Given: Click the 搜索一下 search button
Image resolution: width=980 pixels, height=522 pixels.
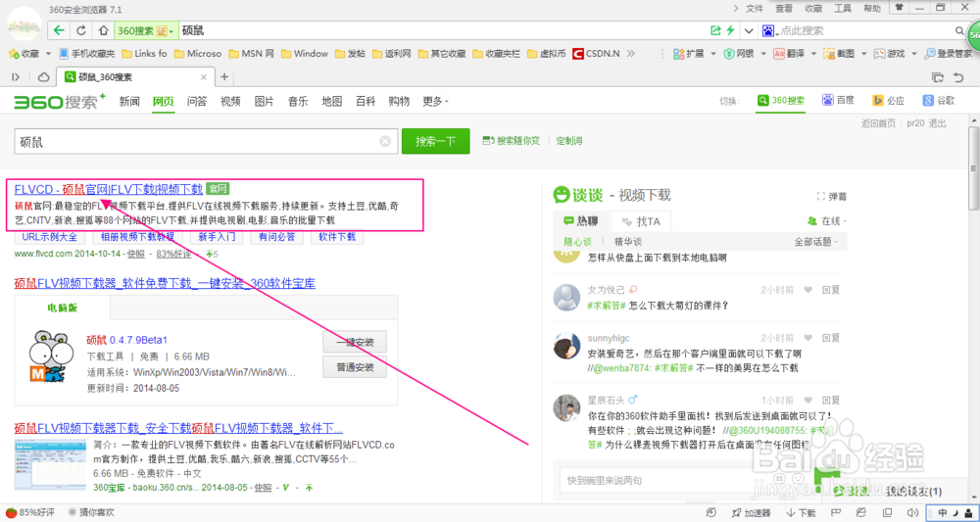Looking at the screenshot, I should [x=436, y=141].
